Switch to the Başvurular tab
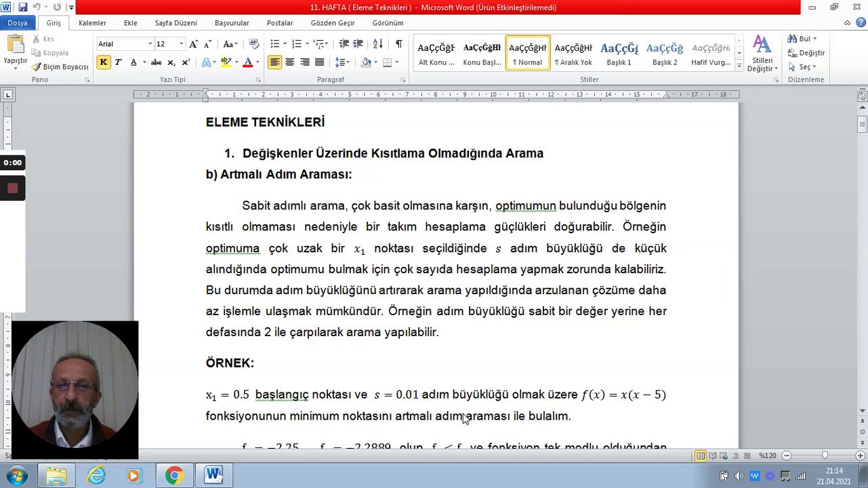The image size is (868, 488). click(232, 23)
